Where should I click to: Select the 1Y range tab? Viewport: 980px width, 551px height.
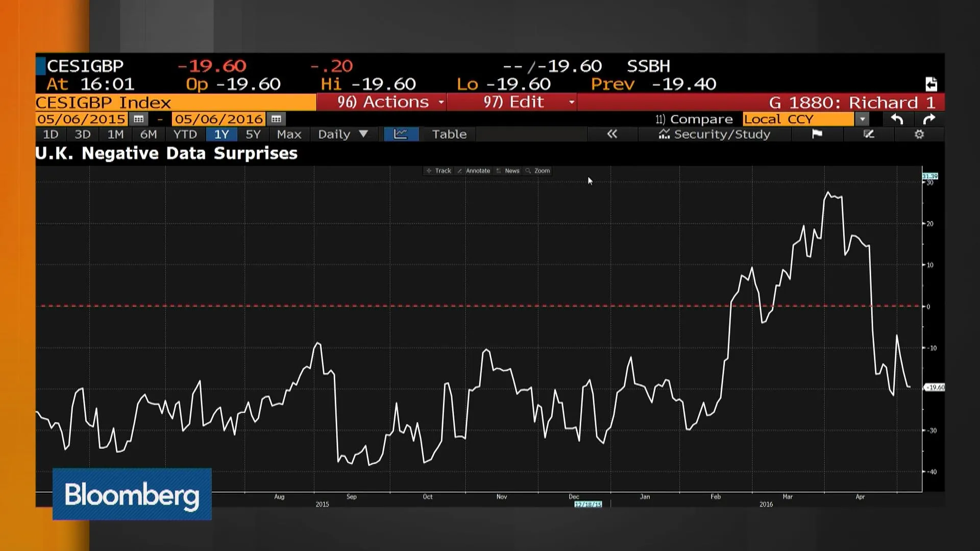[x=222, y=134]
